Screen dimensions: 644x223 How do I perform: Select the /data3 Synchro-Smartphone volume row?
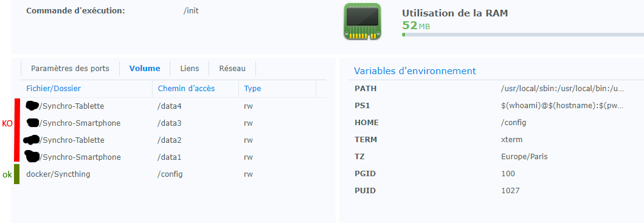point(173,123)
